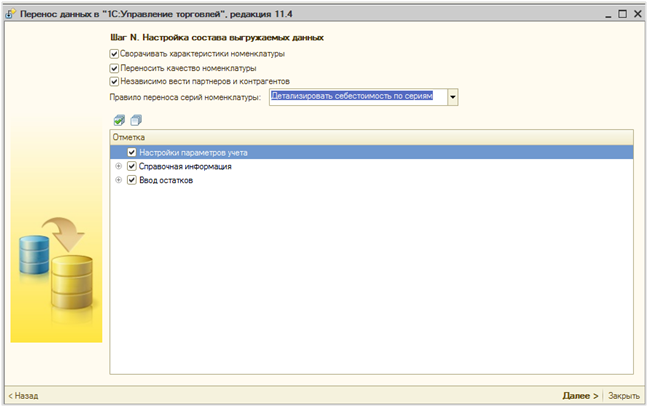Image resolution: width=649 pixels, height=407 pixels.
Task: Toggle 'Переносить качество номенклатуры' checkbox
Action: point(114,68)
